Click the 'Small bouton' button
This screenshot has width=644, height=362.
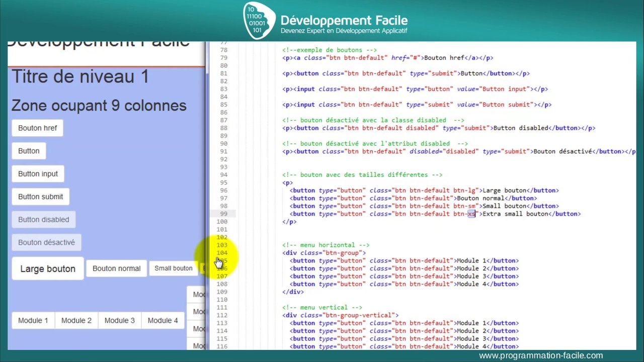coord(174,268)
